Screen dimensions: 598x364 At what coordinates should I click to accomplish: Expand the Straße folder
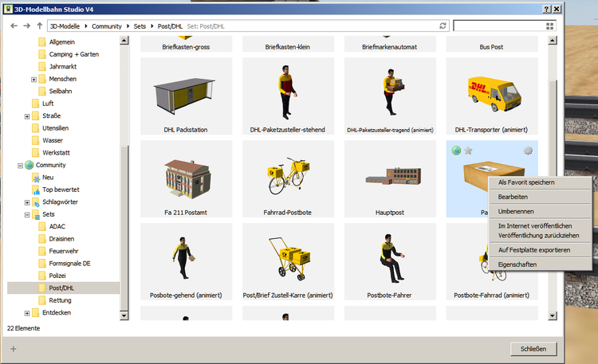click(x=27, y=116)
